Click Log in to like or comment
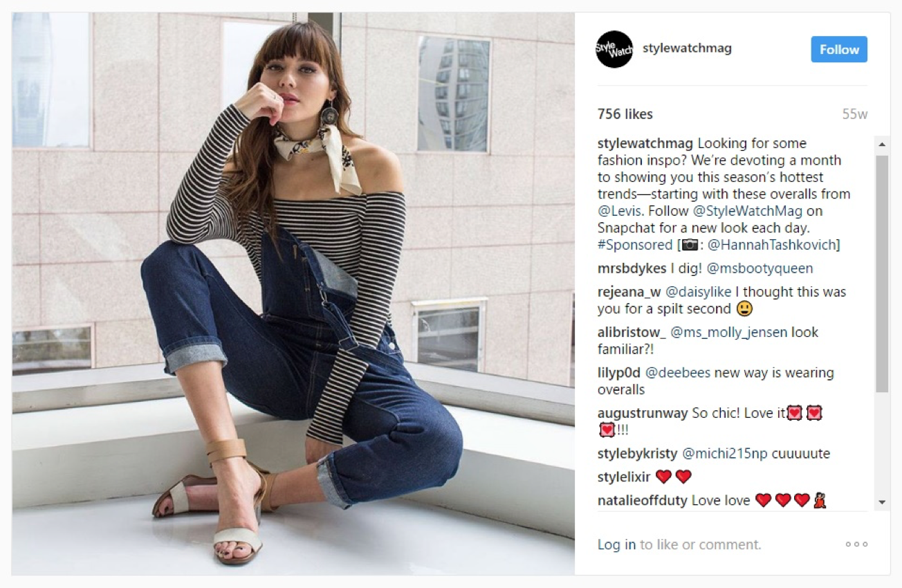 [x=616, y=544]
